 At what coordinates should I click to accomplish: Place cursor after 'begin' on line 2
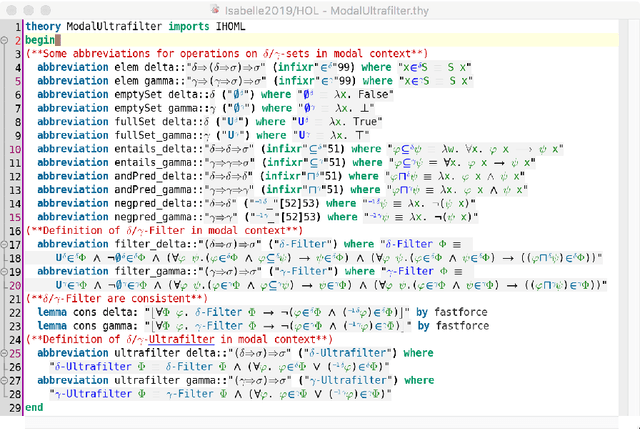pos(58,40)
